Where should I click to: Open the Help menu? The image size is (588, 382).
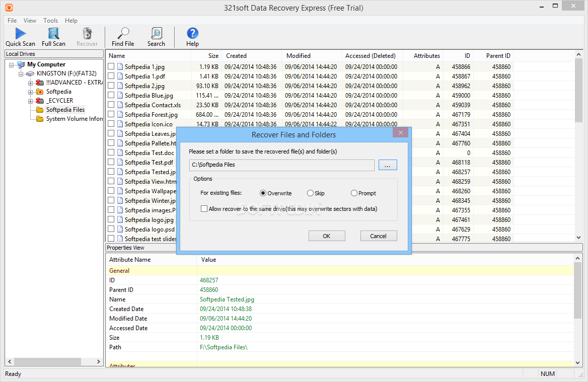(x=71, y=21)
